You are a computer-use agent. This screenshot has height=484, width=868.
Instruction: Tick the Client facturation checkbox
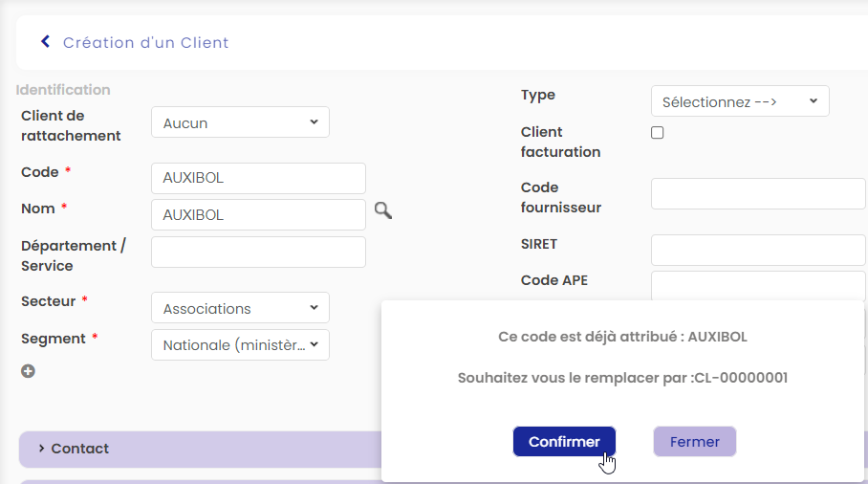click(x=657, y=133)
